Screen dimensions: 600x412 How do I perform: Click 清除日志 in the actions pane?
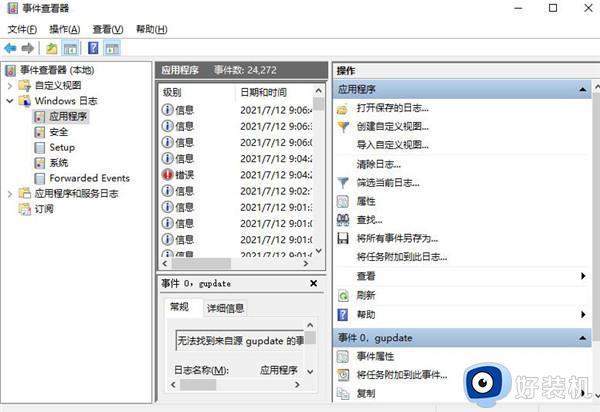378,164
